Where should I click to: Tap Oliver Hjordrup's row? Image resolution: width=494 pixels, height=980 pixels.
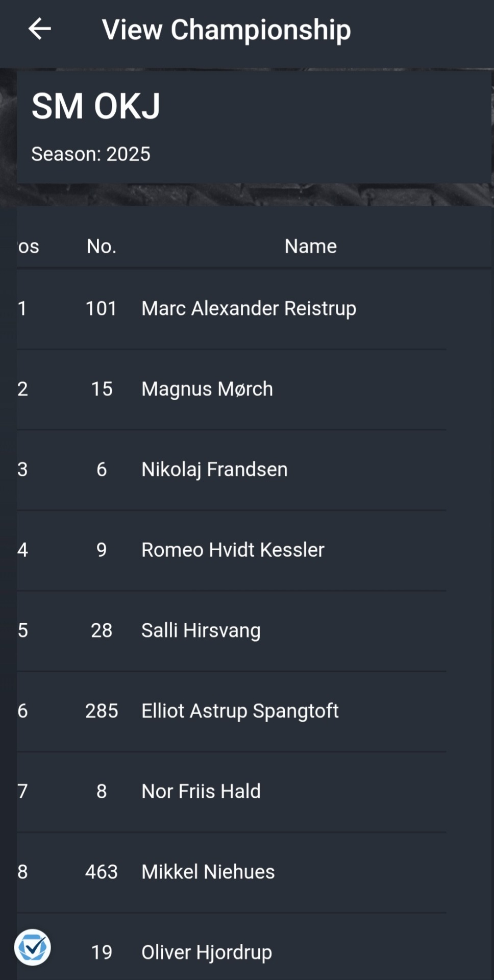[207, 952]
